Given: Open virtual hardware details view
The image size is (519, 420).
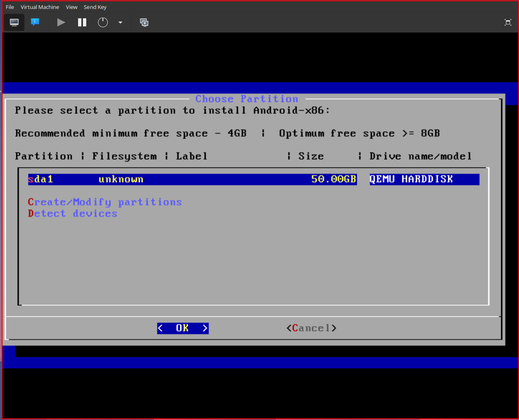Looking at the screenshot, I should click(x=35, y=22).
